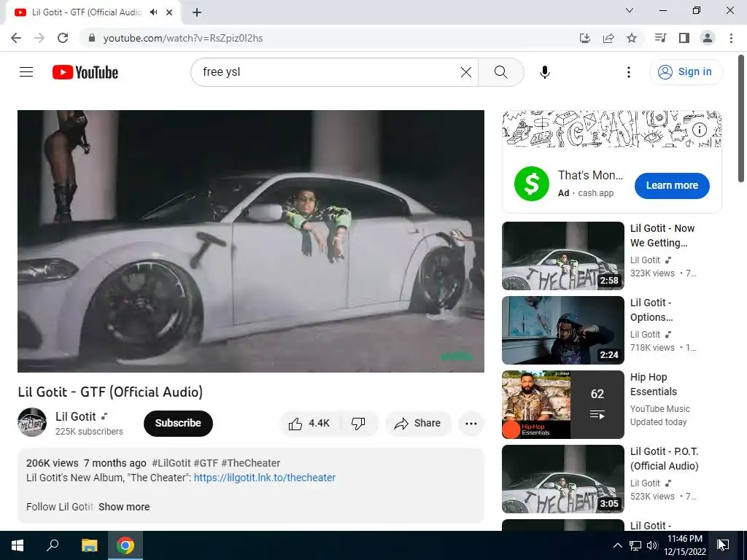Open the lilgotit.lnk.to/thecheater link

pos(264,478)
